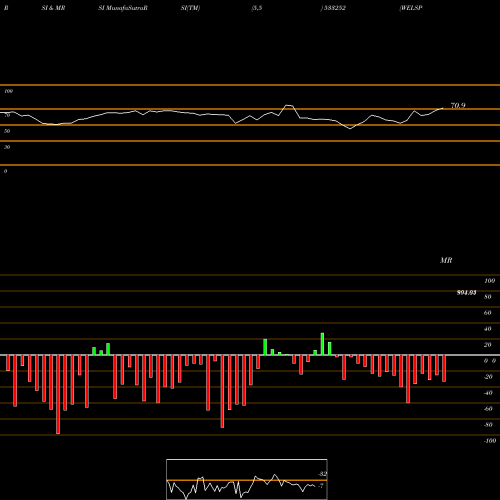Click the 50 label on RSI left axis
500x500 pixels.
click(x=7, y=131)
